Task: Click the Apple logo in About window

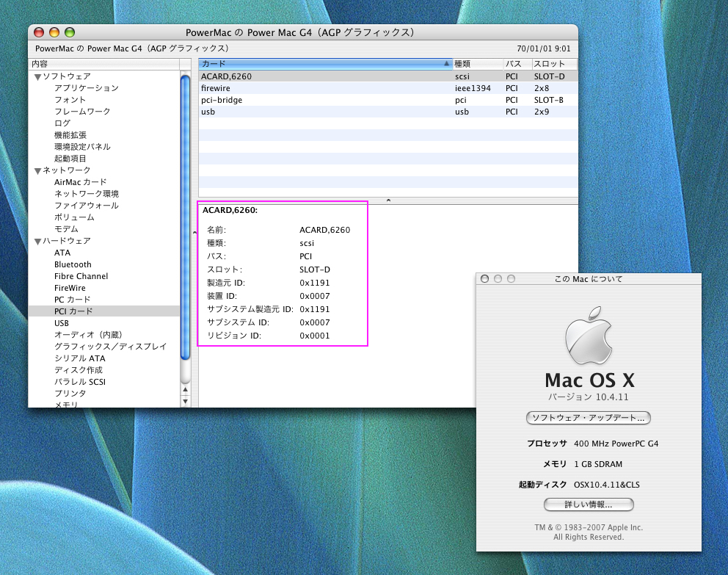Action: tap(588, 335)
